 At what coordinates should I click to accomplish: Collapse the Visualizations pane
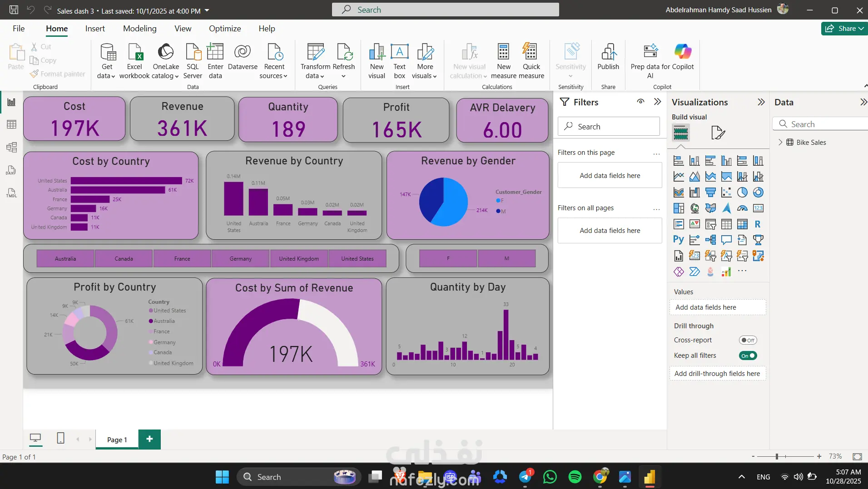pyautogui.click(x=761, y=102)
